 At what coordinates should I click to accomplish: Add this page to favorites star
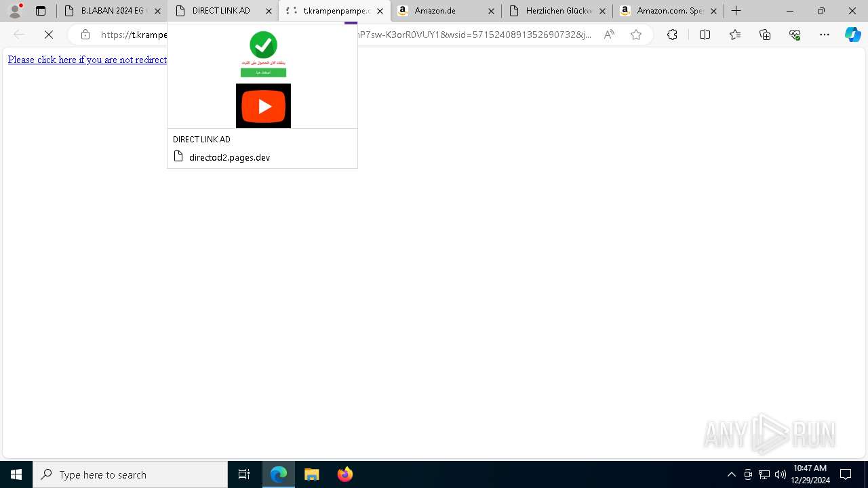[636, 35]
